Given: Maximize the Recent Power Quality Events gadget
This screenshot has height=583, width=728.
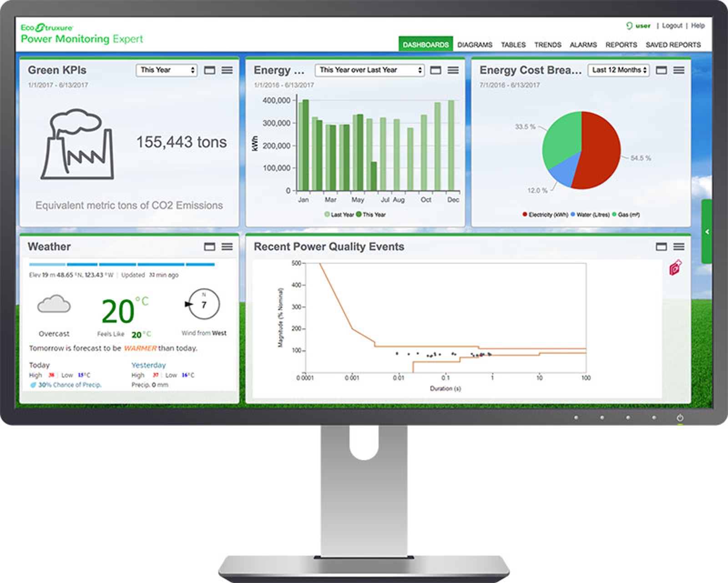Looking at the screenshot, I should pos(661,246).
